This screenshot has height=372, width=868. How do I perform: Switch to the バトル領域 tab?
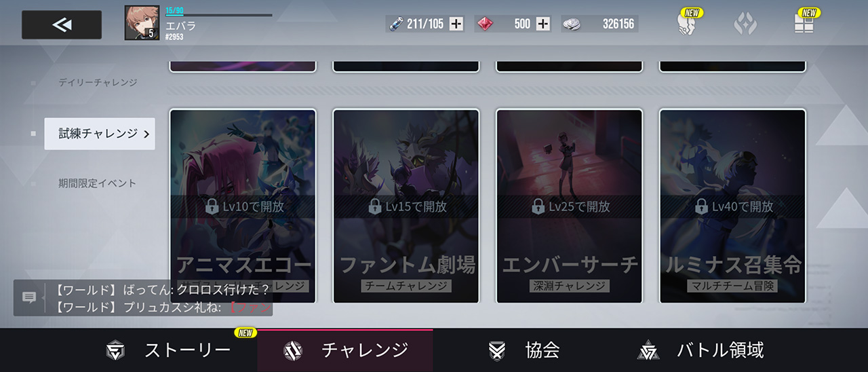(701, 350)
